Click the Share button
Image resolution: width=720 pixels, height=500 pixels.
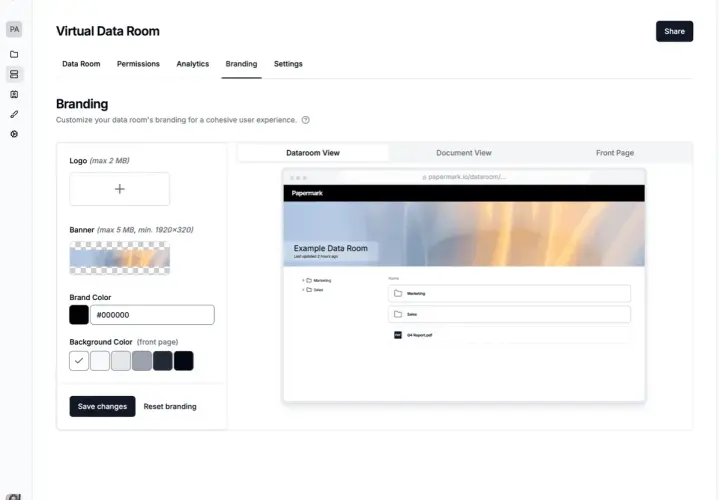674,31
